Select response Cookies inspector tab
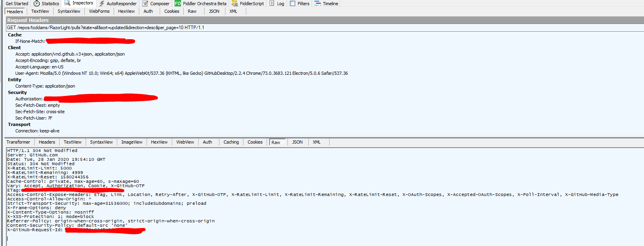 pos(255,142)
